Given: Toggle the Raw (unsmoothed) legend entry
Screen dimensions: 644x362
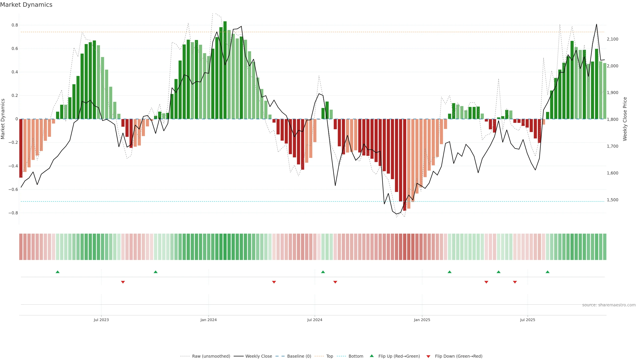Looking at the screenshot, I should coord(211,356).
